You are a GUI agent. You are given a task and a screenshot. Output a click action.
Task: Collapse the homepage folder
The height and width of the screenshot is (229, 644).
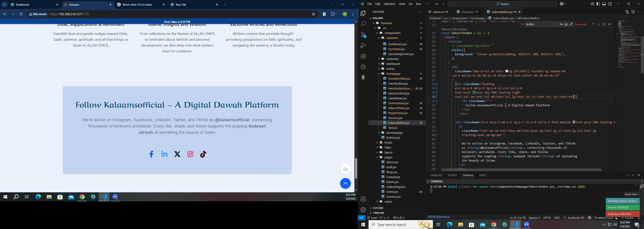[379, 74]
